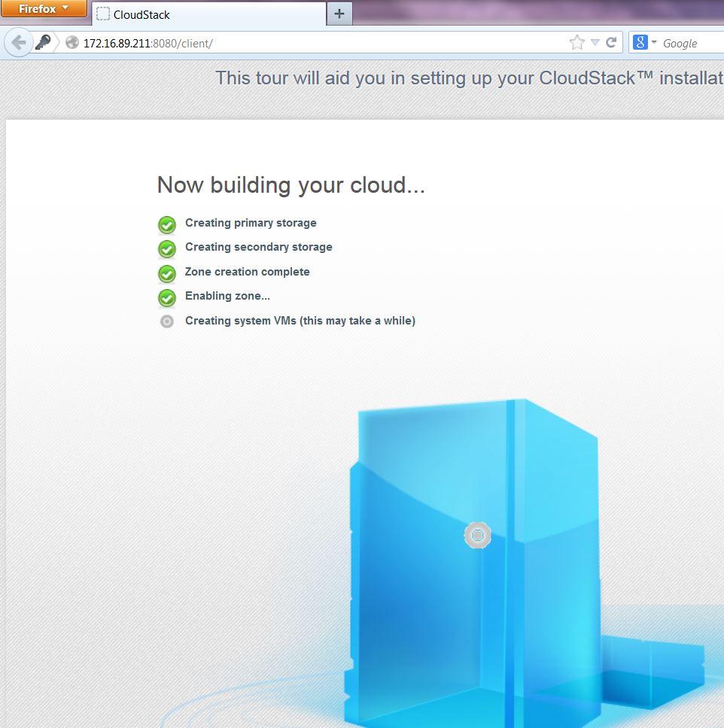This screenshot has height=728, width=724.
Task: Click the green check for secondary storage
Action: (x=167, y=249)
